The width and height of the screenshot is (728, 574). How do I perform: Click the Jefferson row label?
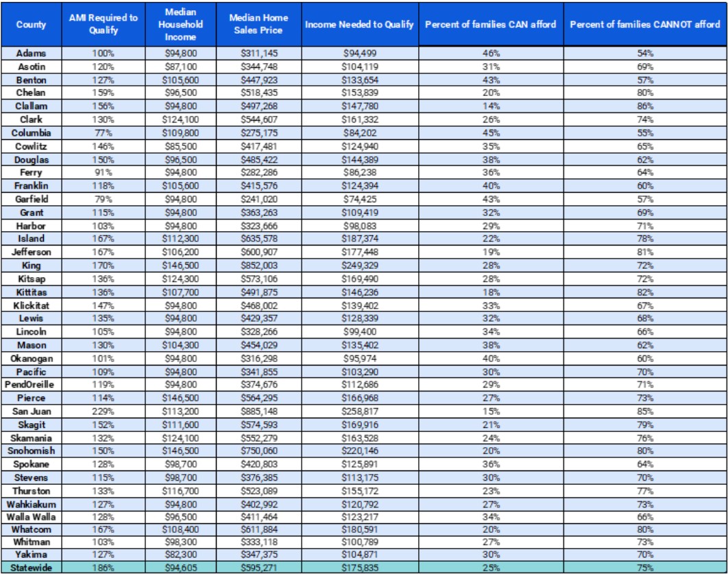click(31, 252)
